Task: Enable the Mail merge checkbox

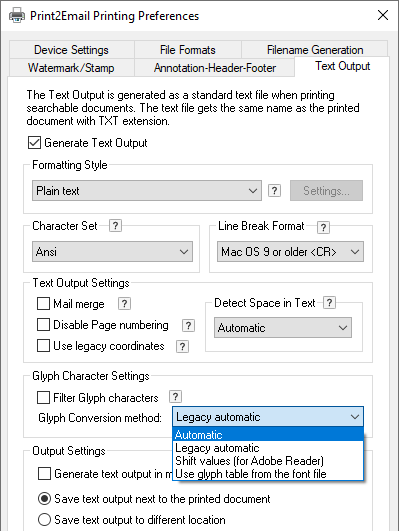Action: (43, 303)
